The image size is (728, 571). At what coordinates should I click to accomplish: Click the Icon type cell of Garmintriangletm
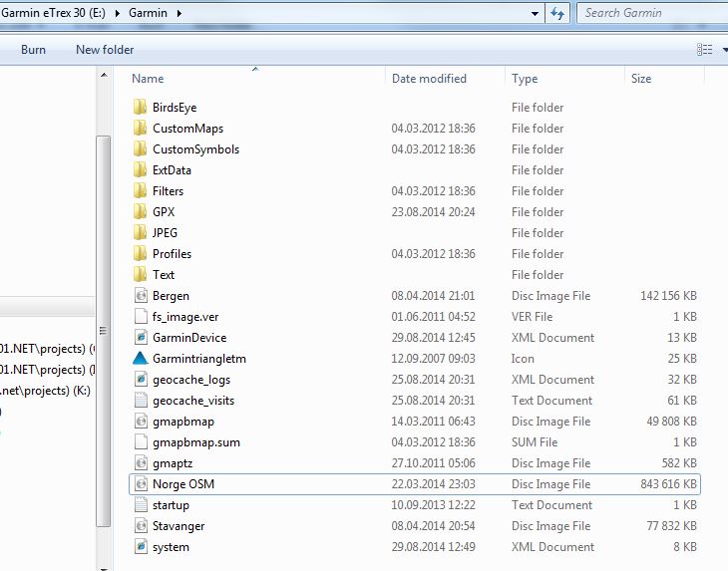pyautogui.click(x=523, y=359)
